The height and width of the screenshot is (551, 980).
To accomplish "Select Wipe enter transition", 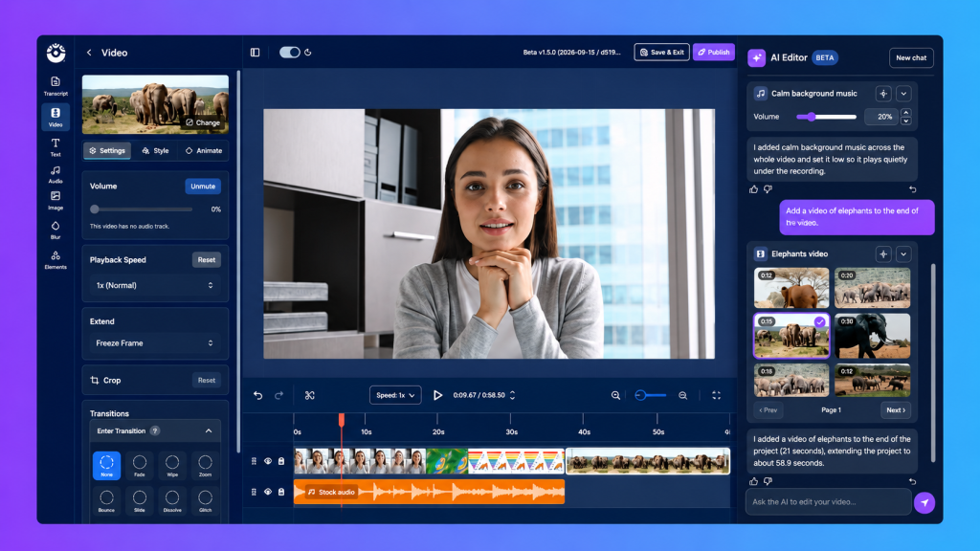I will coord(172,466).
